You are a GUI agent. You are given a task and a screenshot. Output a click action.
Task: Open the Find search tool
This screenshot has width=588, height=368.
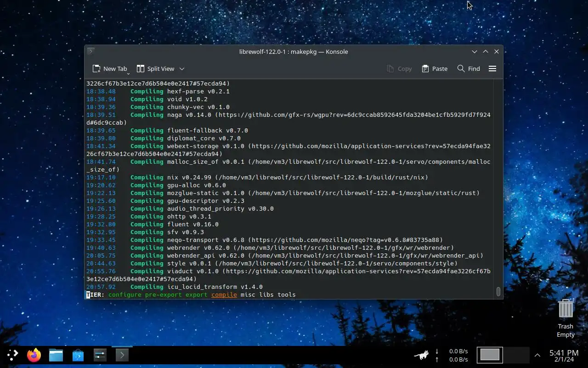469,69
